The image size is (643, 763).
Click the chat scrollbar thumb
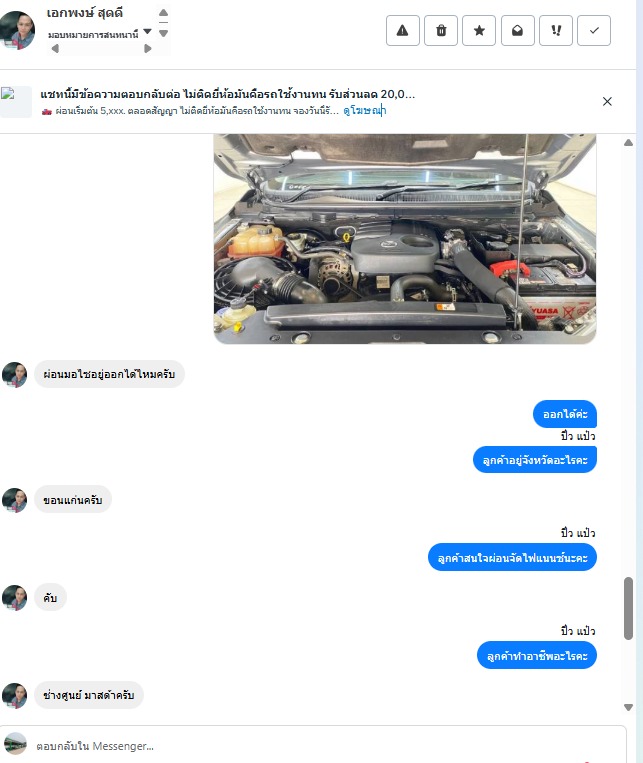628,608
